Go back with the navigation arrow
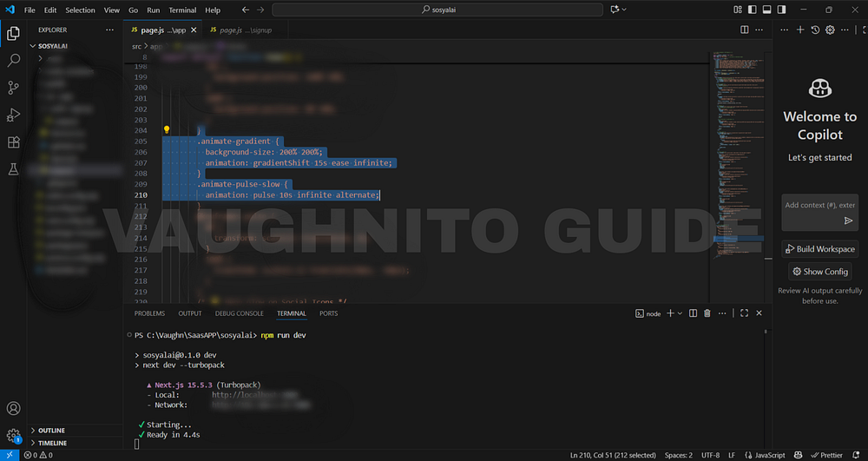Image resolution: width=868 pixels, height=461 pixels. (246, 10)
